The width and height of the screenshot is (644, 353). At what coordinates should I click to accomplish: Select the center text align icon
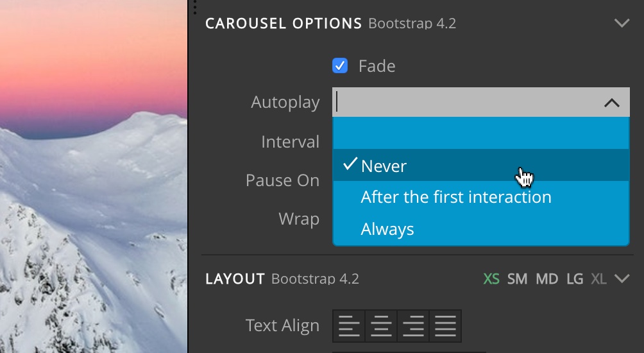pos(381,326)
